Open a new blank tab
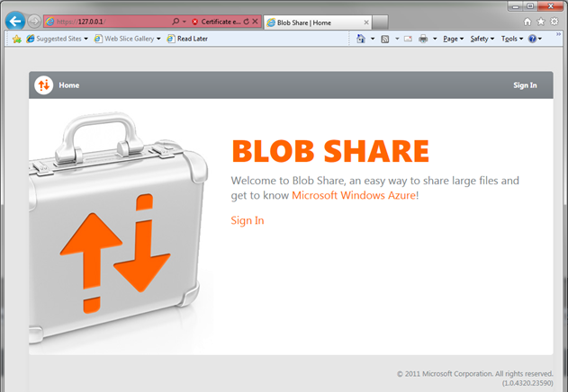 (x=380, y=22)
